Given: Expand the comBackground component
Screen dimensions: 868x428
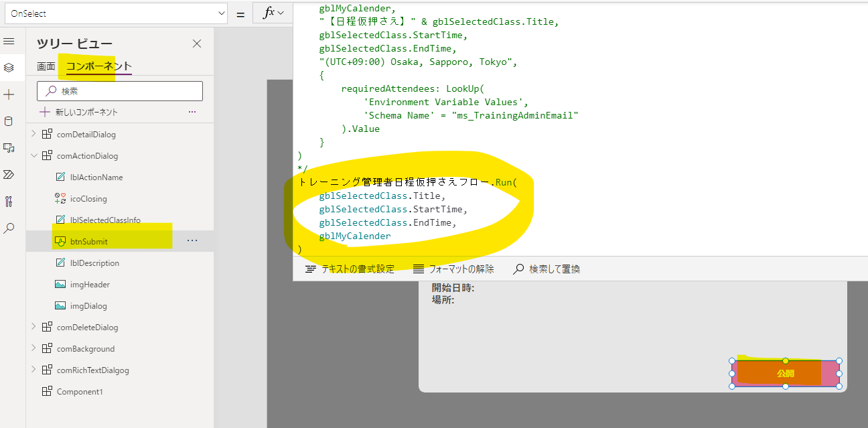Looking at the screenshot, I should point(34,348).
